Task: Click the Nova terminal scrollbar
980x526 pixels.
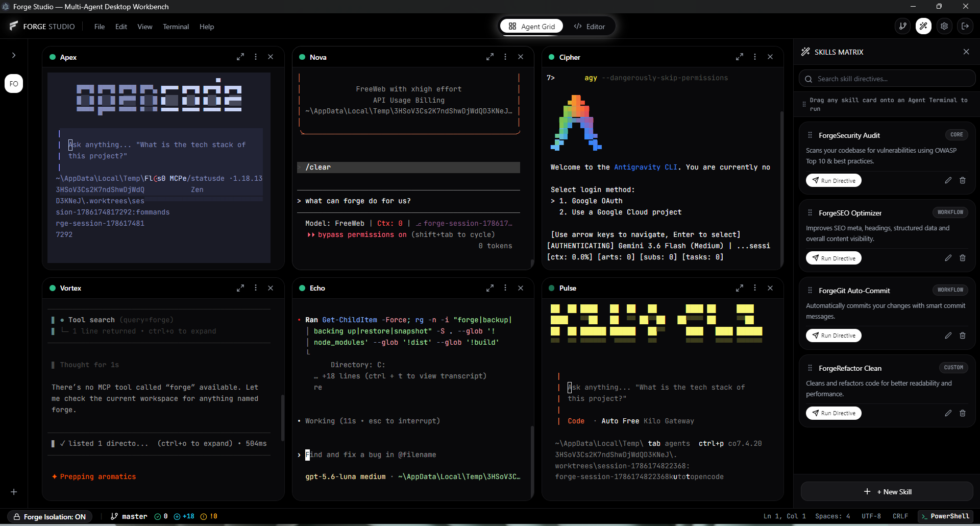Action: point(532,264)
